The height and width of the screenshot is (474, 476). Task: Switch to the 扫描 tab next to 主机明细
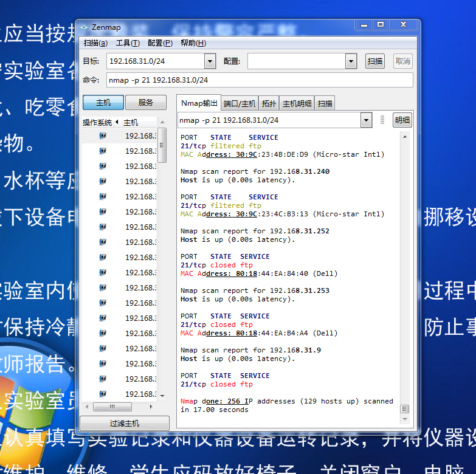click(x=325, y=104)
